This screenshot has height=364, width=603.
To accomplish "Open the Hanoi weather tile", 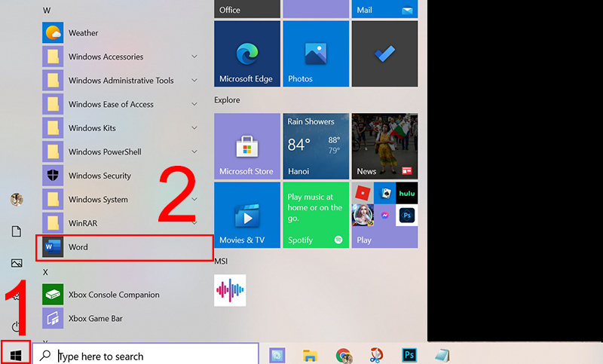I will [316, 146].
